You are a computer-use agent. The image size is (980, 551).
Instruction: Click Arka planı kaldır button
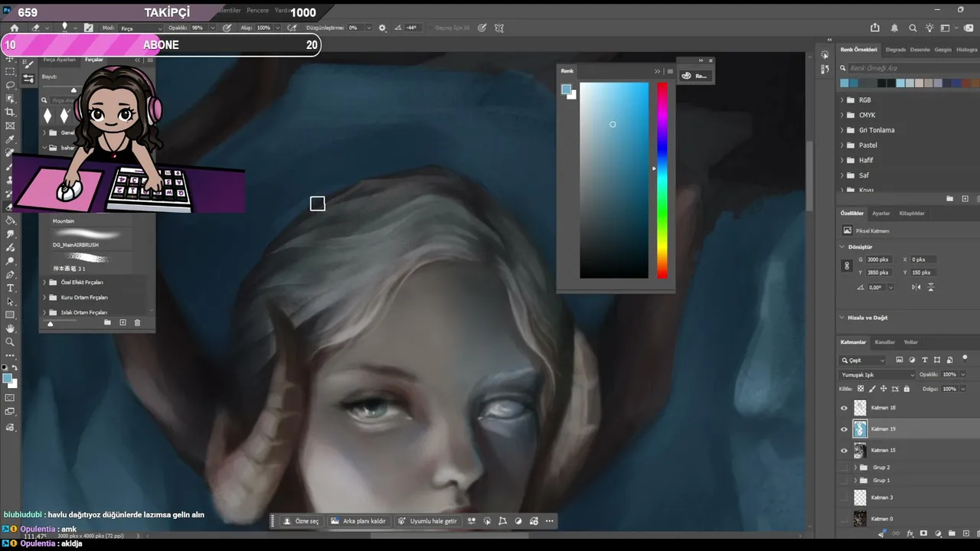pyautogui.click(x=359, y=521)
